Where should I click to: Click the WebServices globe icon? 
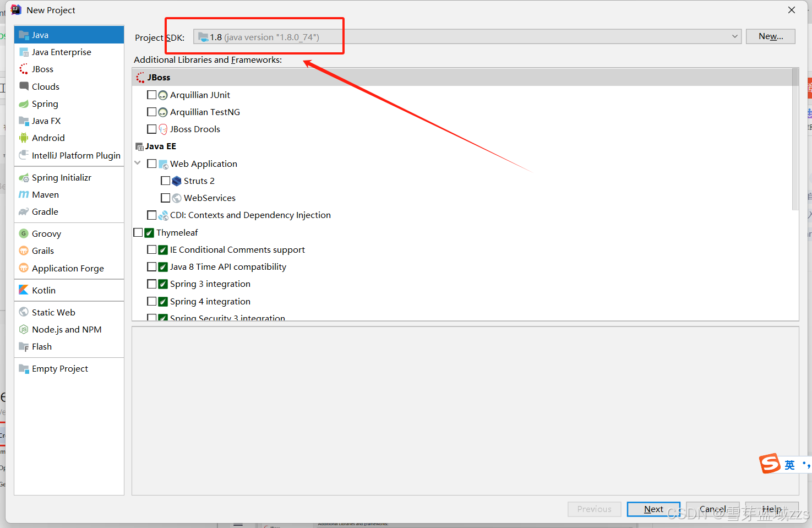[177, 198]
